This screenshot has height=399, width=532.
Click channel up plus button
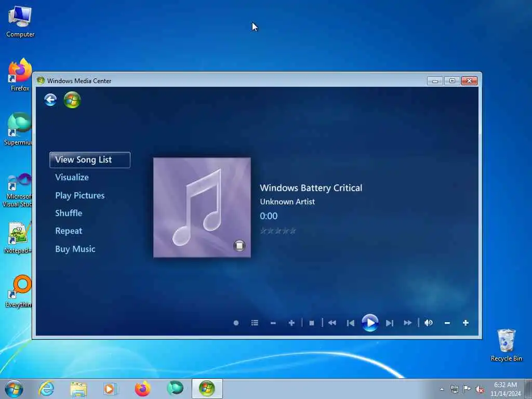pos(291,323)
